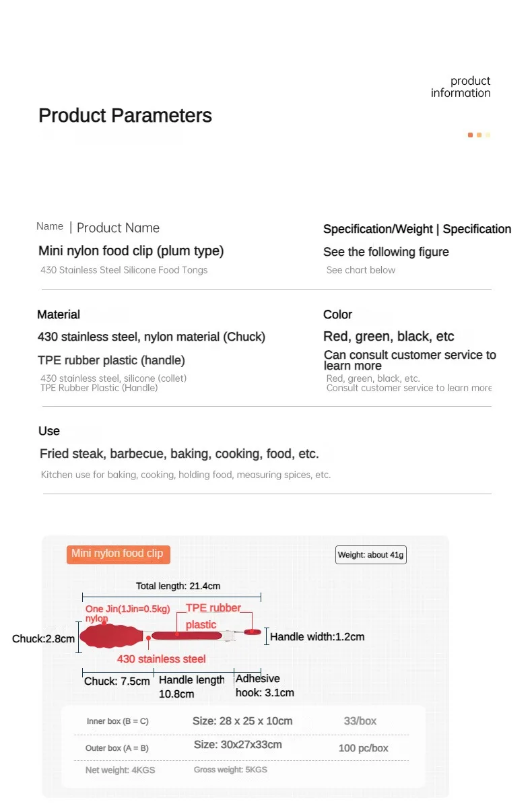This screenshot has height=806, width=532.
Task: Click the Inner box (B = C) row label
Action: click(x=117, y=721)
